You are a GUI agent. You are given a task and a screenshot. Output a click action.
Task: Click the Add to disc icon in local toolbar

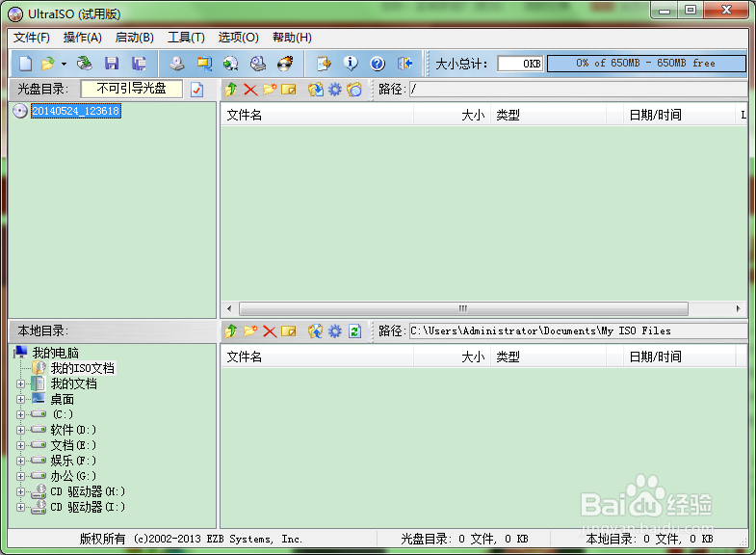(x=316, y=330)
